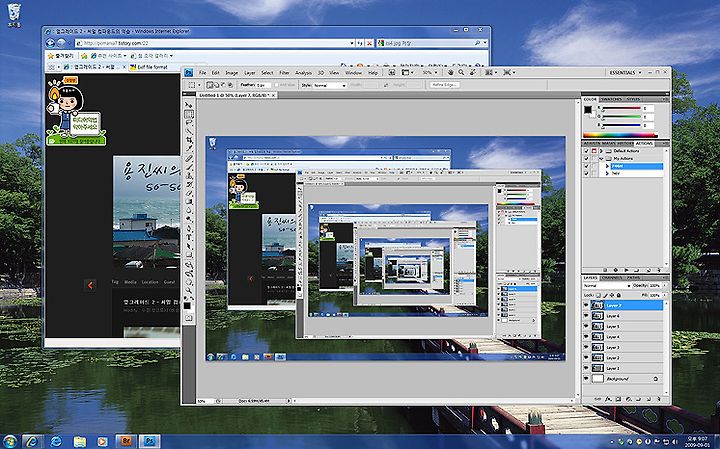This screenshot has height=449, width=720.
Task: Select the Layer 2 thumbnail
Action: (x=597, y=358)
